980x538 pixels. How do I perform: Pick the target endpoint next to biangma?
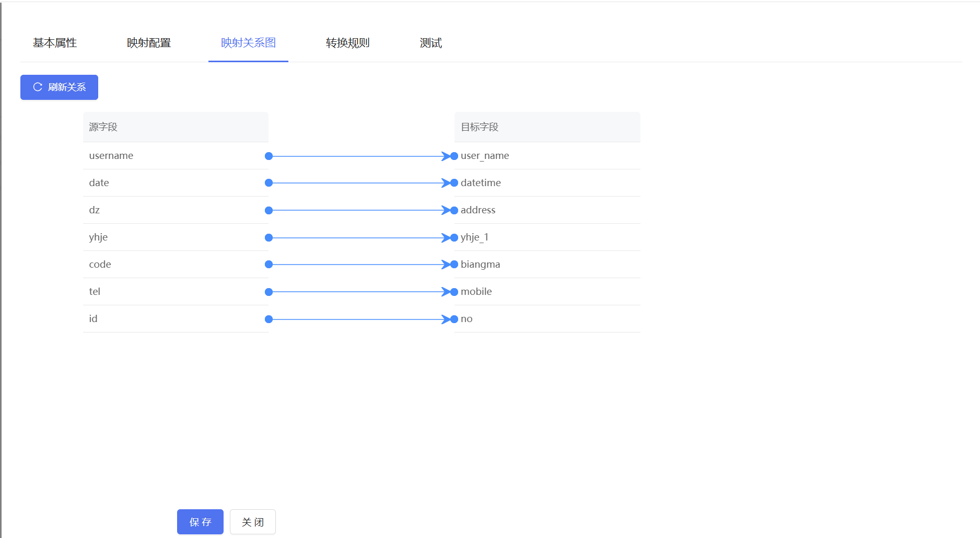[454, 265]
